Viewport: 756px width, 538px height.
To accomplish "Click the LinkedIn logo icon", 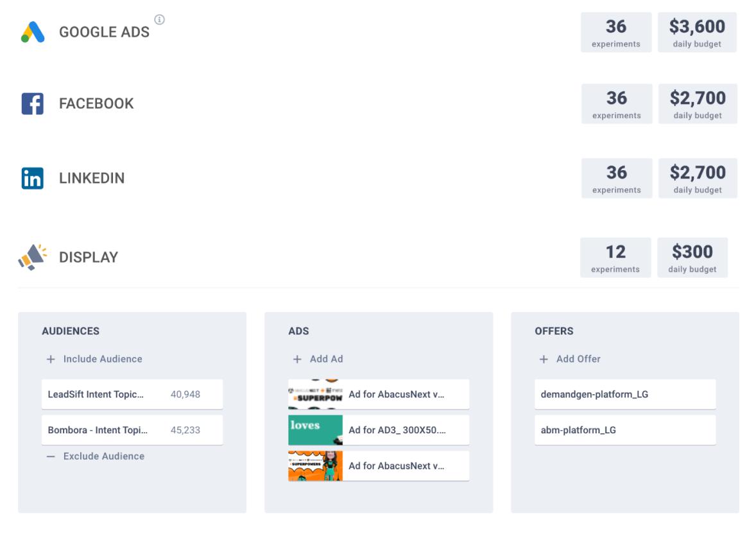I will (33, 178).
